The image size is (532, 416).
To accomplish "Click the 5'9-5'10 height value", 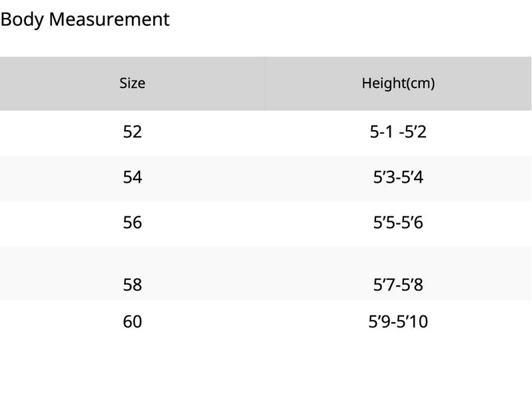I will (398, 322).
